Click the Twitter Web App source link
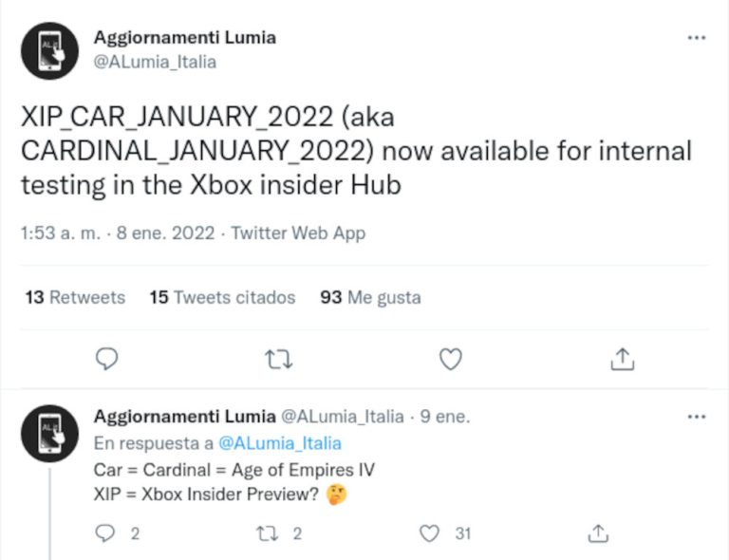729x560 pixels. 298,233
